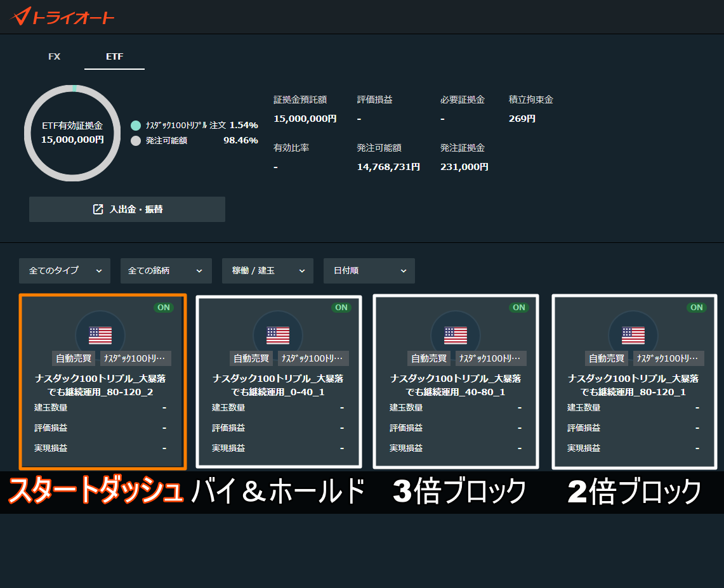Click ナスダック100トリ… tag on 80-120_2 card
Image resolution: width=724 pixels, height=588 pixels.
135,358
